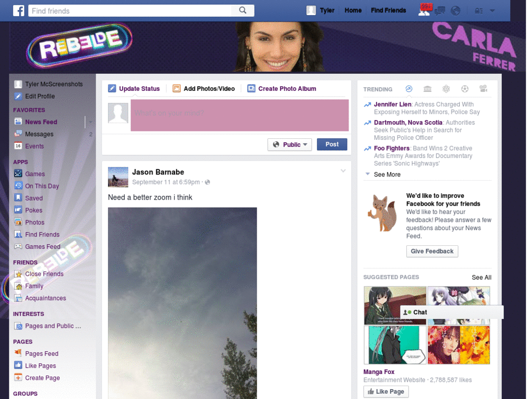Select sports trending filter icon
This screenshot has height=399, width=532.
[465, 89]
